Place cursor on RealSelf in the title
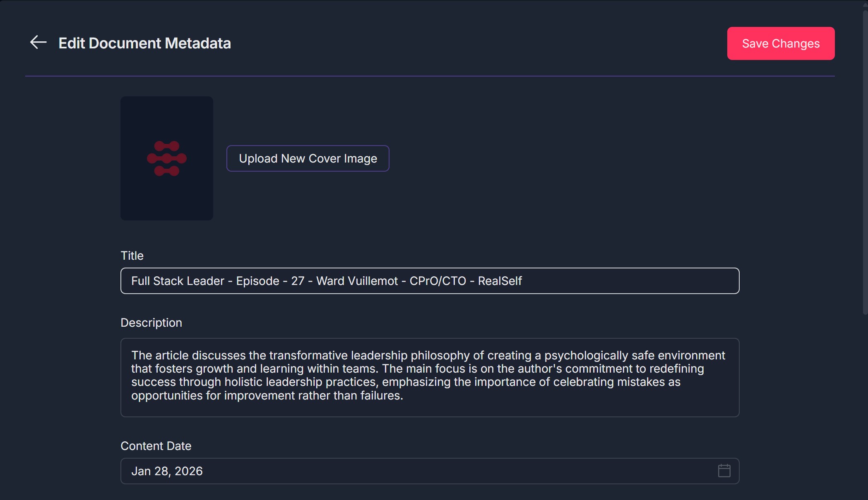The height and width of the screenshot is (500, 868). pyautogui.click(x=500, y=281)
